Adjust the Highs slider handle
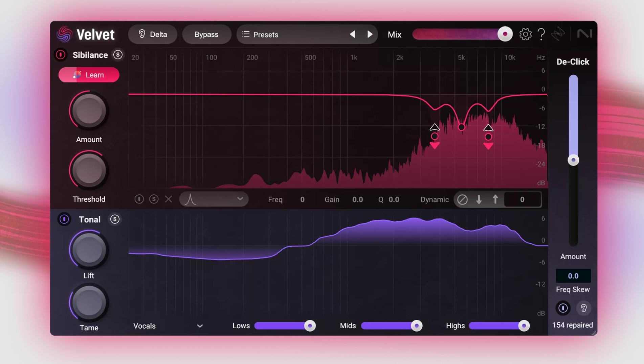The image size is (644, 364). pos(524,326)
